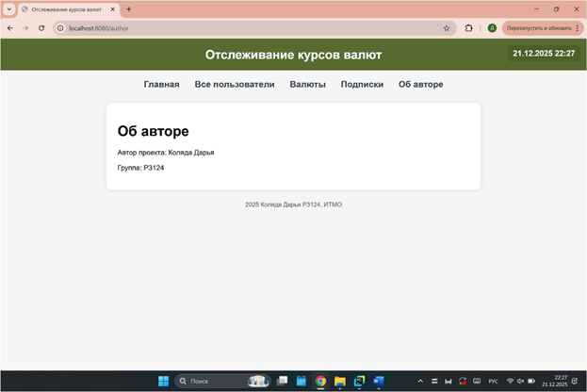Open the Chrome three-dot menu
The image size is (587, 392).
click(x=578, y=28)
